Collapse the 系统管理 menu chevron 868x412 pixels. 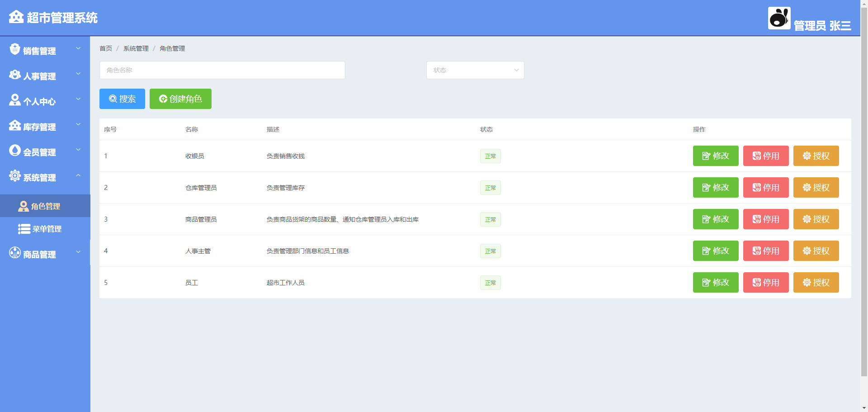point(78,175)
